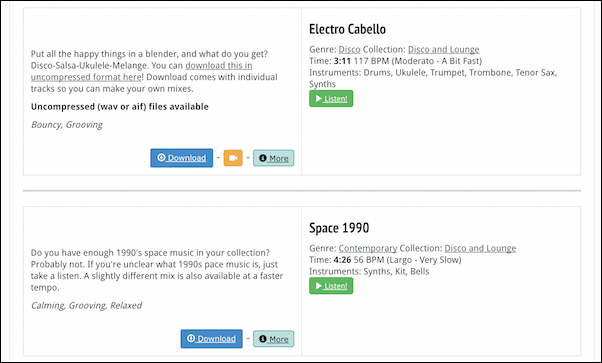Download the Electro Cabello track

[182, 158]
